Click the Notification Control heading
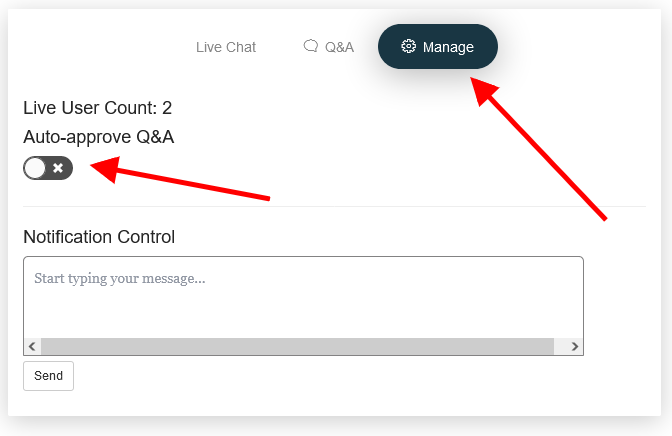Viewport: 672px width, 436px height. tap(99, 237)
